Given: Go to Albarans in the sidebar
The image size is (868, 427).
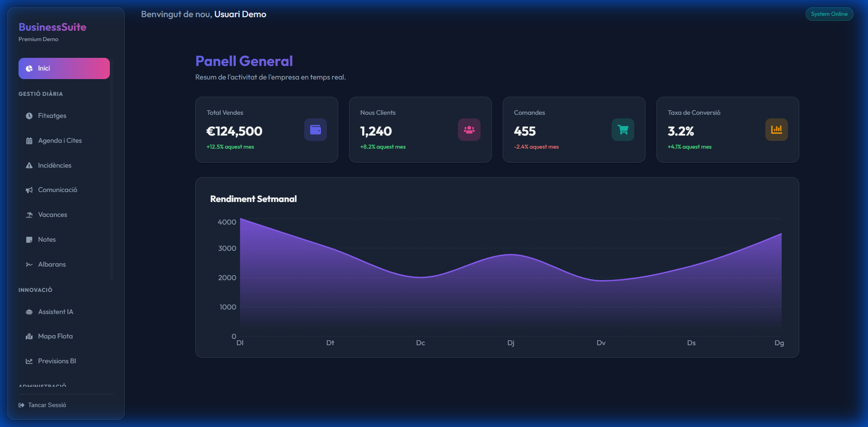Looking at the screenshot, I should pos(52,264).
